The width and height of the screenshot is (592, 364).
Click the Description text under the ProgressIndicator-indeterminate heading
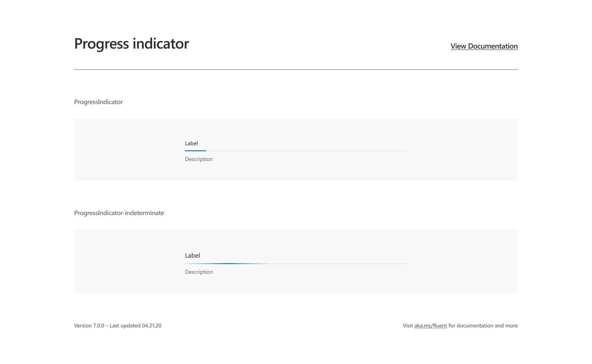tap(199, 272)
